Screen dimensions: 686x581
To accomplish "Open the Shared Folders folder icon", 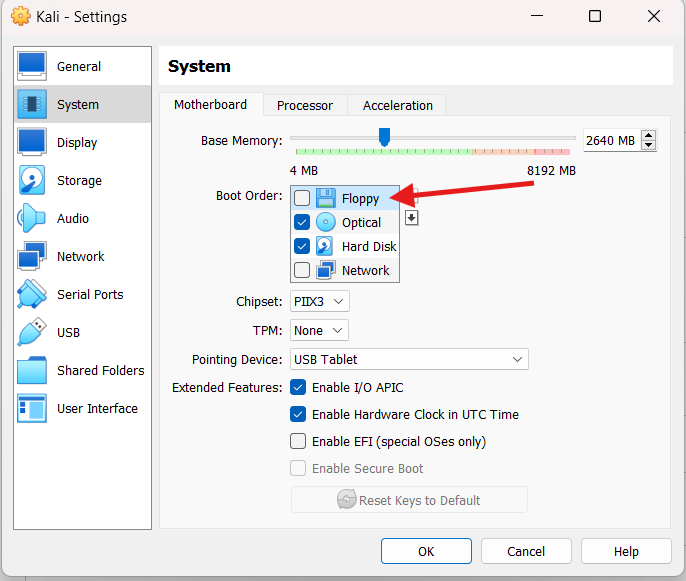I will [32, 370].
